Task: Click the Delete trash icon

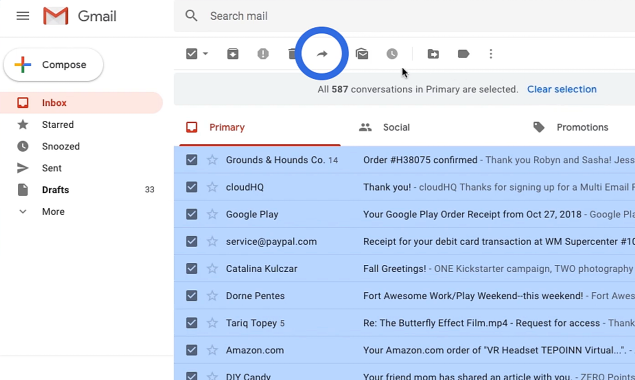Action: tap(292, 54)
